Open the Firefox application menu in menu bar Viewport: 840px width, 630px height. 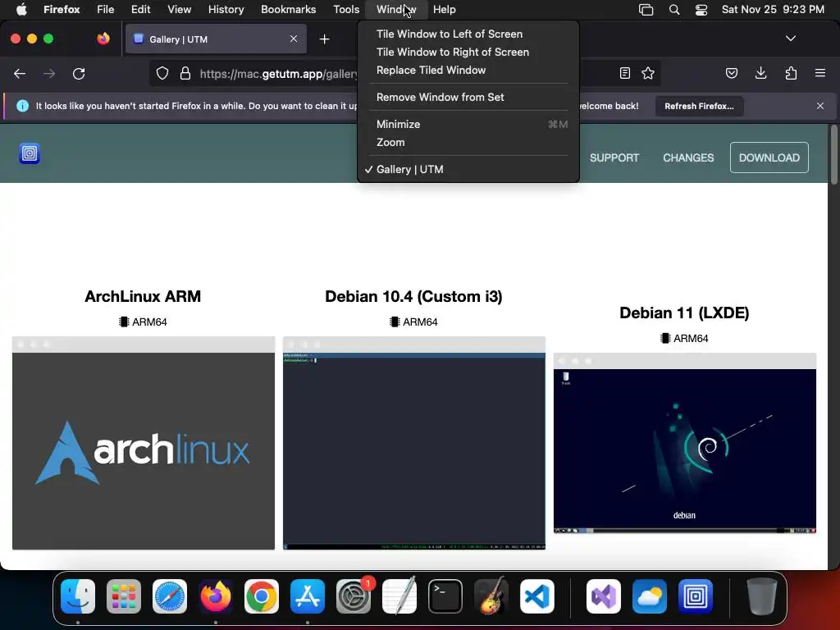point(62,10)
